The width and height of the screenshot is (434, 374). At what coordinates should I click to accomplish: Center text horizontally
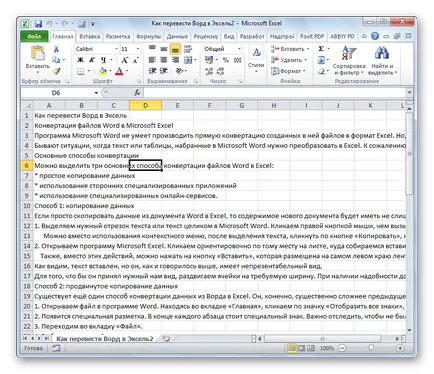tap(164, 60)
